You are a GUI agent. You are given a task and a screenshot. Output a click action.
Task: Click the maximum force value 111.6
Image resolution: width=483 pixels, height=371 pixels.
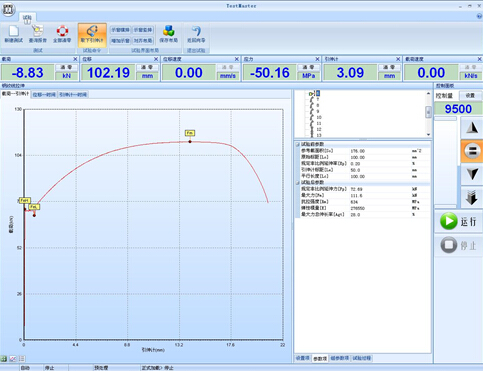click(x=356, y=196)
